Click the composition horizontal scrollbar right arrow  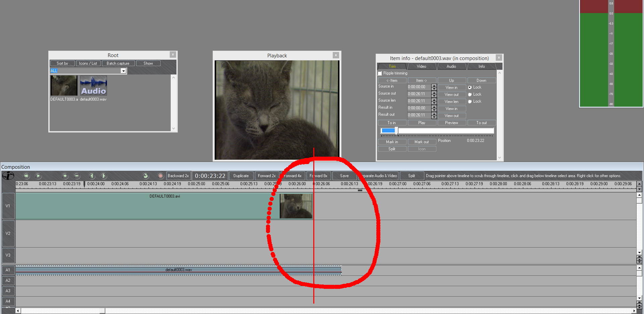[x=634, y=311]
